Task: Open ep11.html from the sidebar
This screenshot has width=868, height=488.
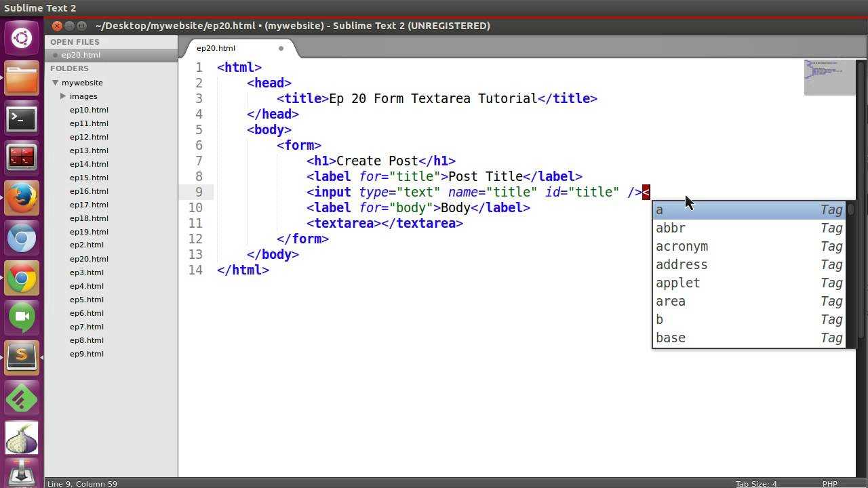Action: [89, 123]
